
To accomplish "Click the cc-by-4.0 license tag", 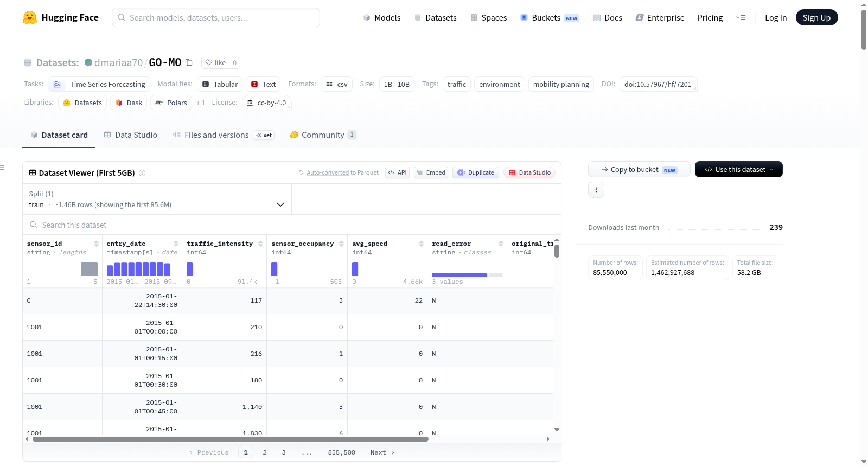I will [266, 103].
